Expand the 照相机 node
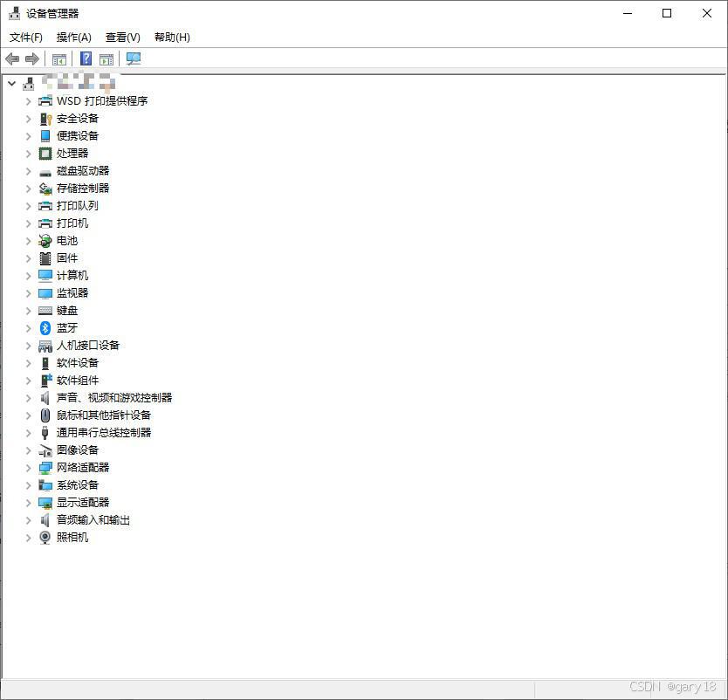728x700 pixels. 28,538
